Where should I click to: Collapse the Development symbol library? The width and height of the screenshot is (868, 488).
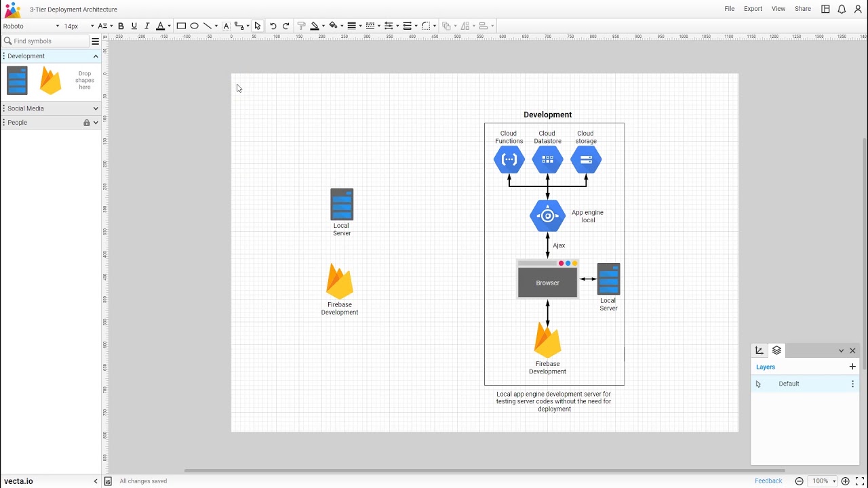pos(96,56)
